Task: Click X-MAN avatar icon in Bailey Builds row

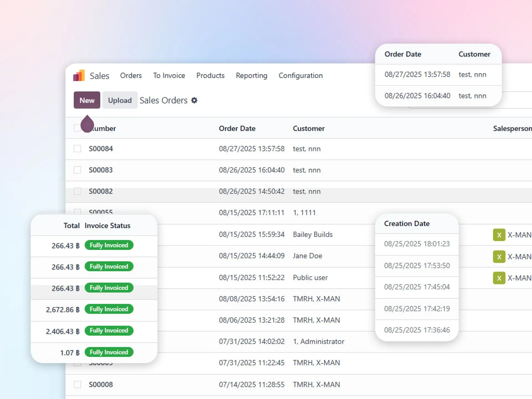Action: pos(499,235)
